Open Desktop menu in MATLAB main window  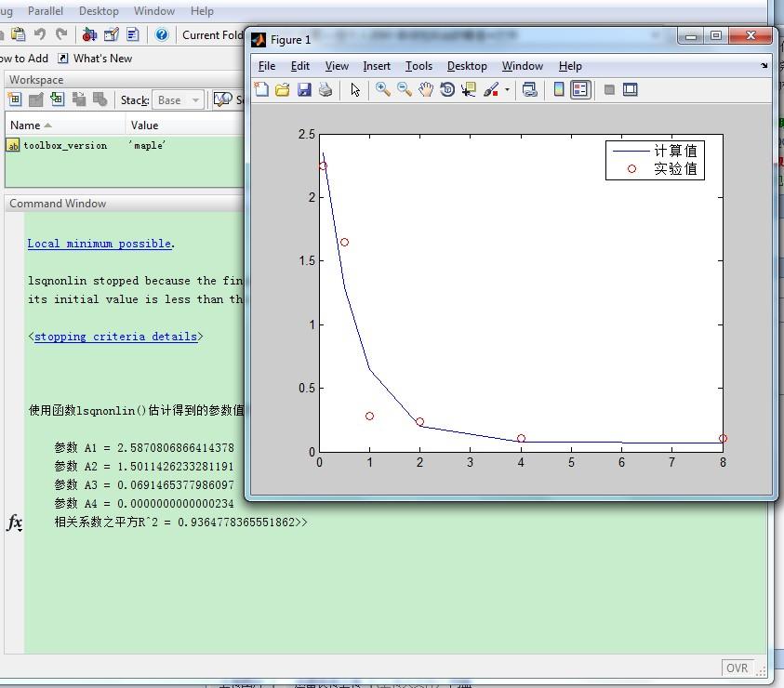[x=99, y=11]
